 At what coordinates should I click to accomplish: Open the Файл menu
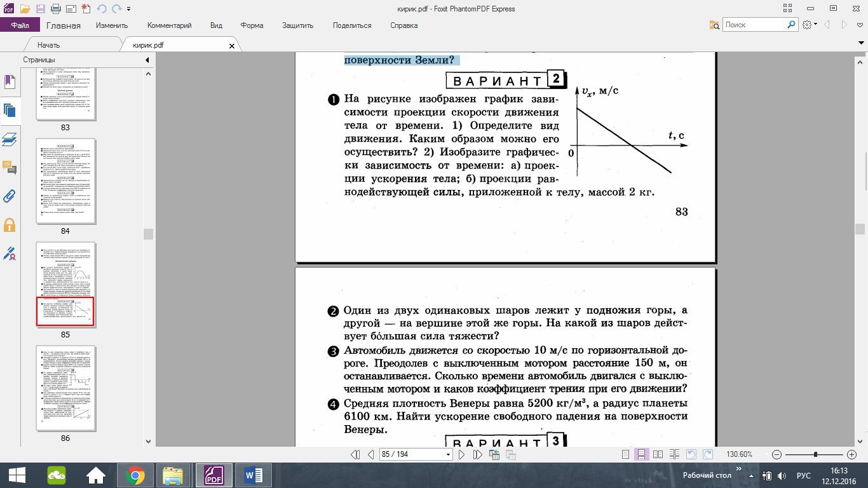tap(20, 25)
